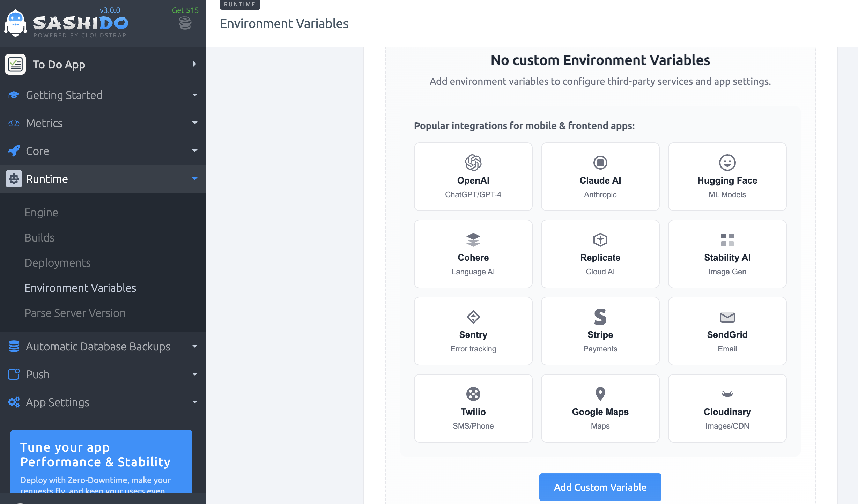
Task: Go to the Deployments page
Action: 58,262
